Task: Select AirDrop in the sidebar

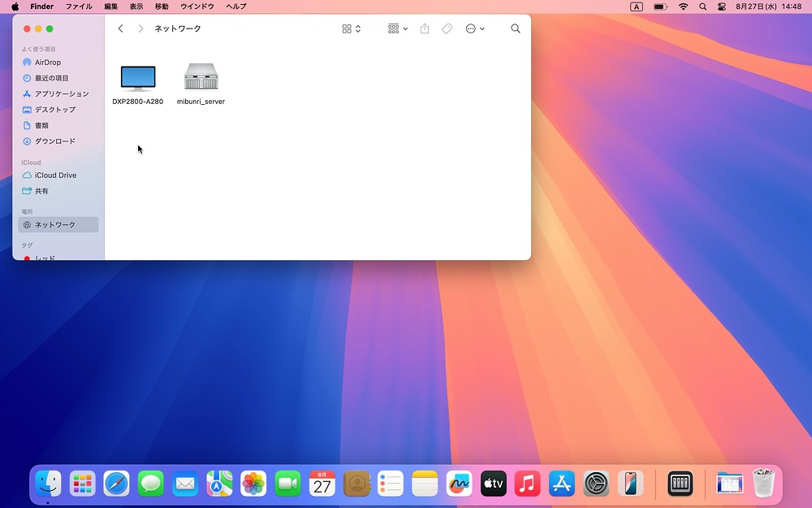Action: click(47, 63)
